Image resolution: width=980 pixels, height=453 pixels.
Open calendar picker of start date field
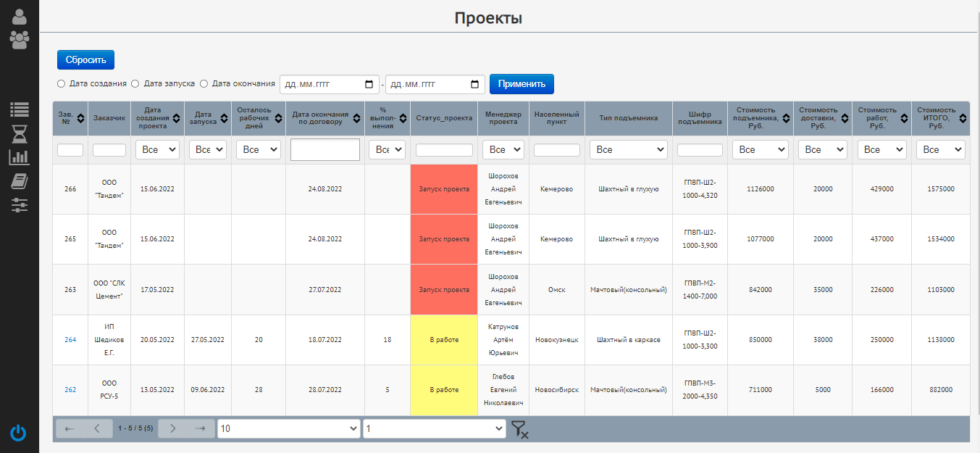tap(369, 84)
